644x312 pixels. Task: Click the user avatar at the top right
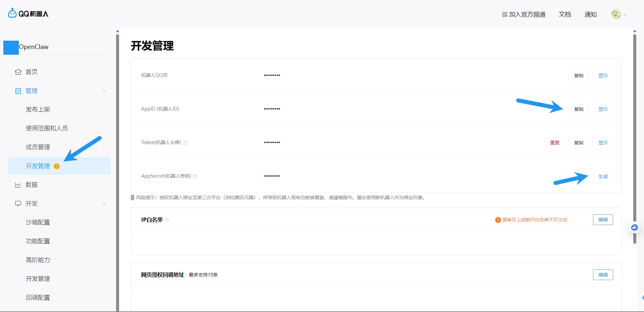[x=616, y=14]
